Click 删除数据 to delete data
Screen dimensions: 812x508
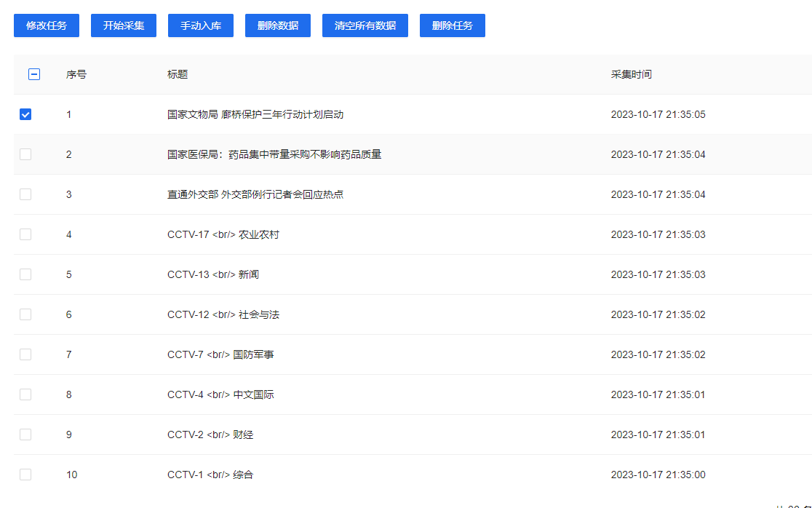pyautogui.click(x=278, y=25)
